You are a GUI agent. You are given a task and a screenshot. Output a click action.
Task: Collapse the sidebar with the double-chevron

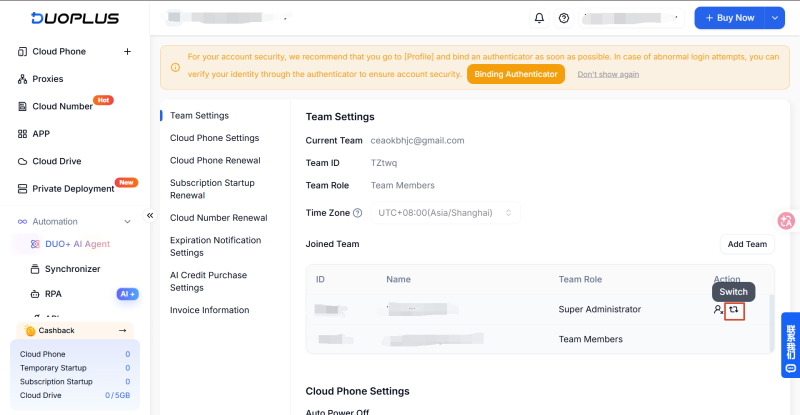click(x=150, y=215)
